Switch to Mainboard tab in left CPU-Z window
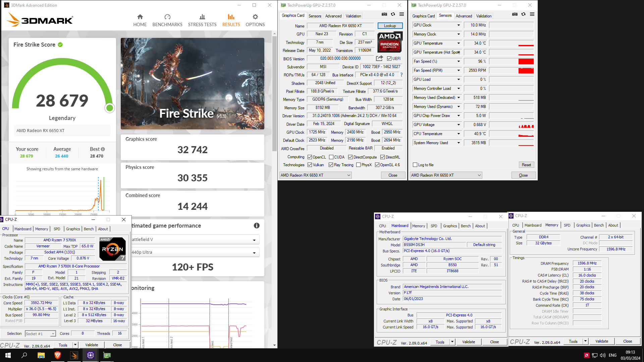 pyautogui.click(x=23, y=229)
